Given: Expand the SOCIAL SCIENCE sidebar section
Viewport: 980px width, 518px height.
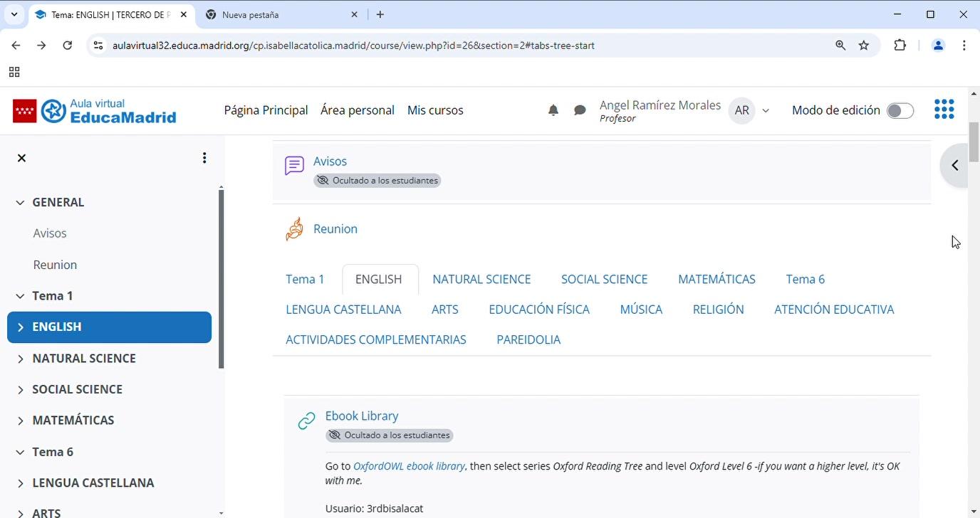Looking at the screenshot, I should click(20, 390).
